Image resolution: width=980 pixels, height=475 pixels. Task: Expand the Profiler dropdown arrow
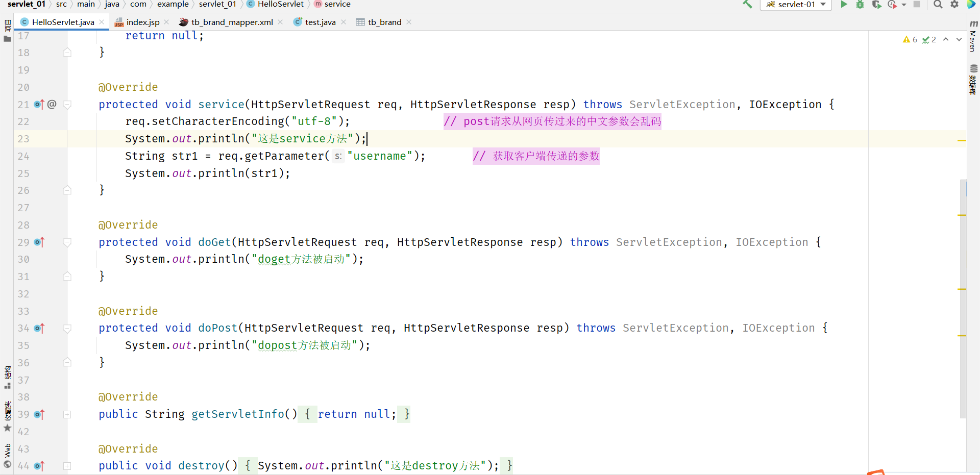pos(903,5)
